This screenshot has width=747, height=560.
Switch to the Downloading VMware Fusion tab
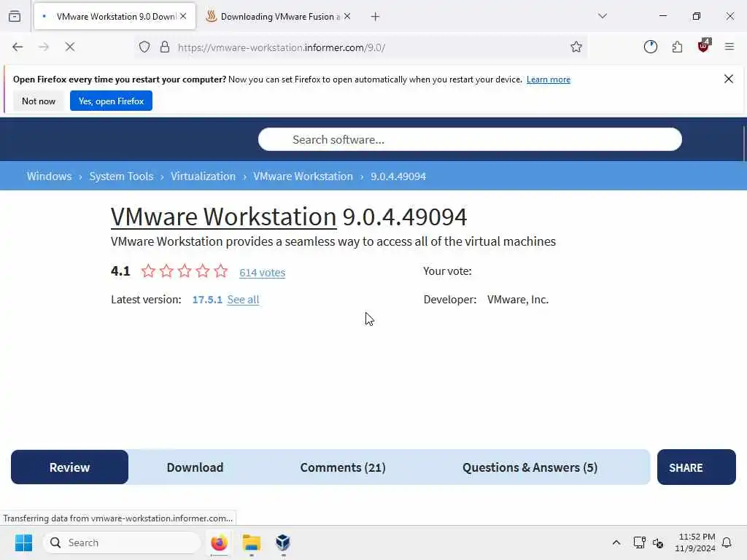pyautogui.click(x=279, y=17)
